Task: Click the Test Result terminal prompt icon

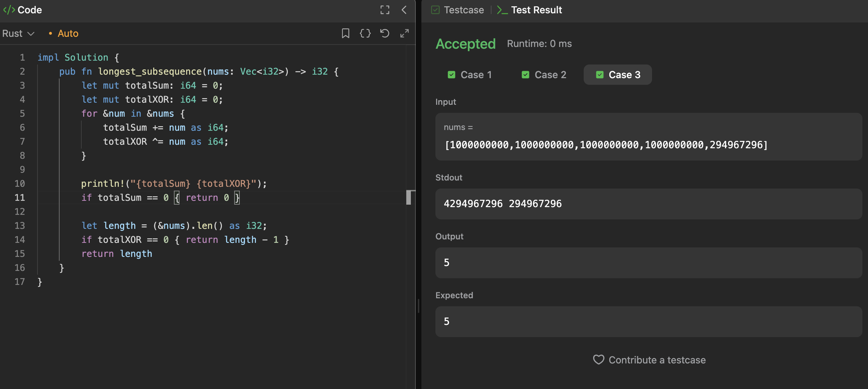Action: coord(502,10)
